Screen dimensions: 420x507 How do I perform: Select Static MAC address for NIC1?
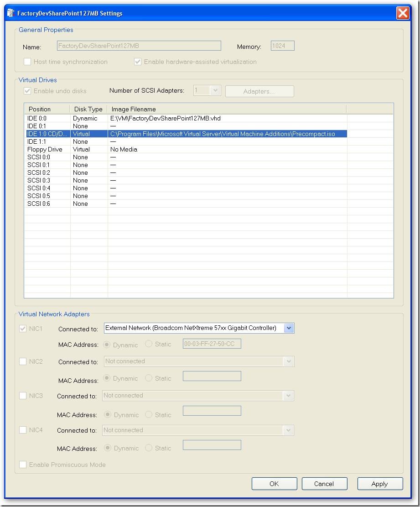pos(148,344)
